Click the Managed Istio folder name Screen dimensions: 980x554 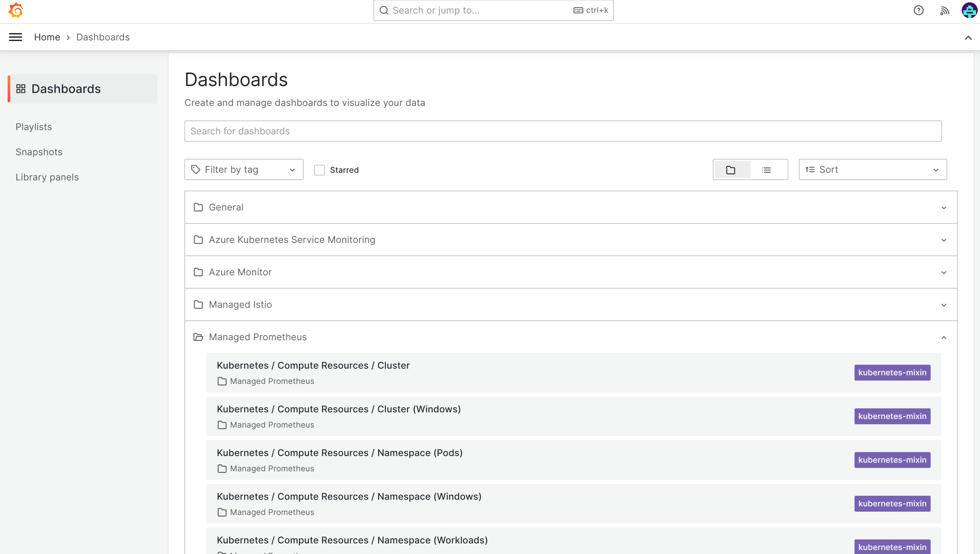click(240, 304)
